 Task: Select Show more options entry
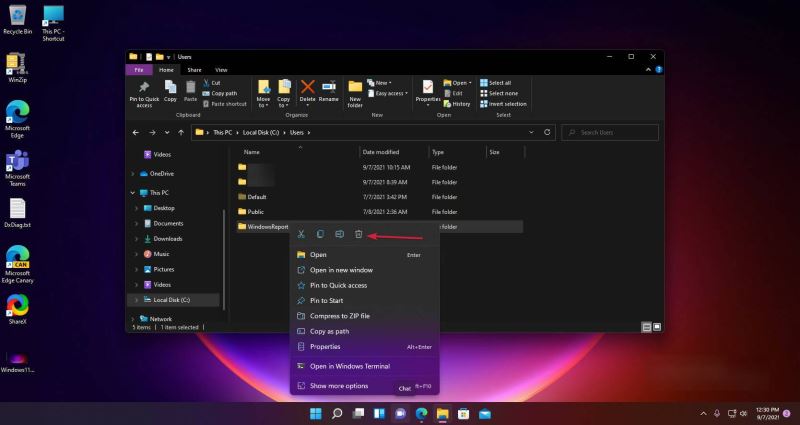coord(339,386)
